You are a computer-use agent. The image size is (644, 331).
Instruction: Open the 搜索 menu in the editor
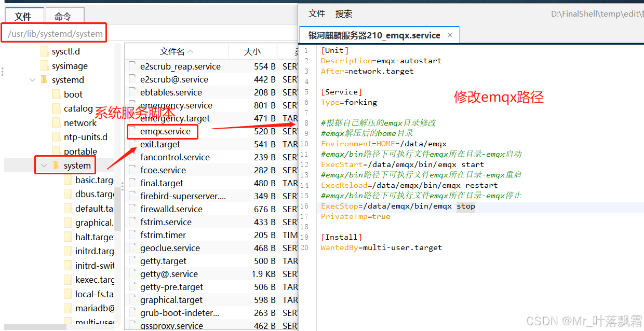pos(345,13)
